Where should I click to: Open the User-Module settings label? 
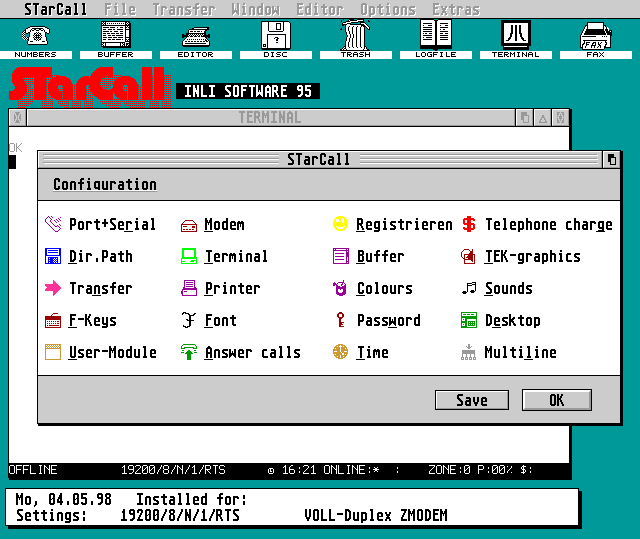112,352
